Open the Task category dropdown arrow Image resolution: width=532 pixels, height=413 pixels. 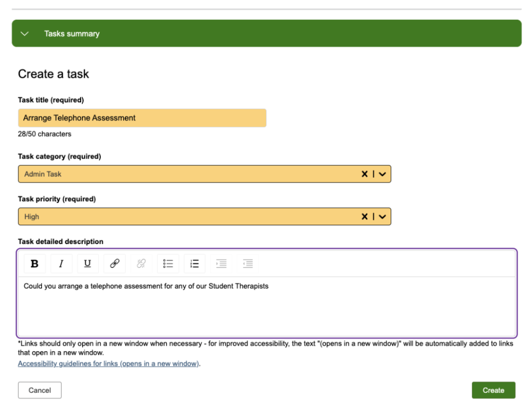point(382,174)
